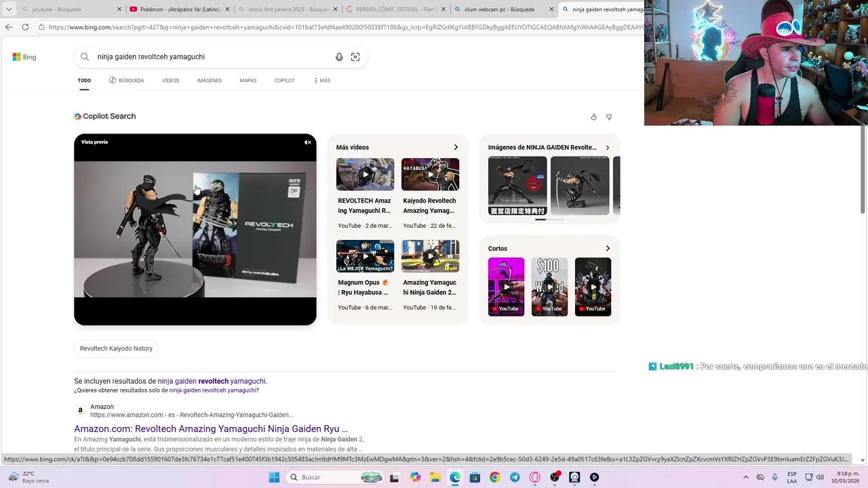Viewport: 868px width, 488px height.
Task: Click the Amazon site favicon
Action: pyautogui.click(x=80, y=411)
